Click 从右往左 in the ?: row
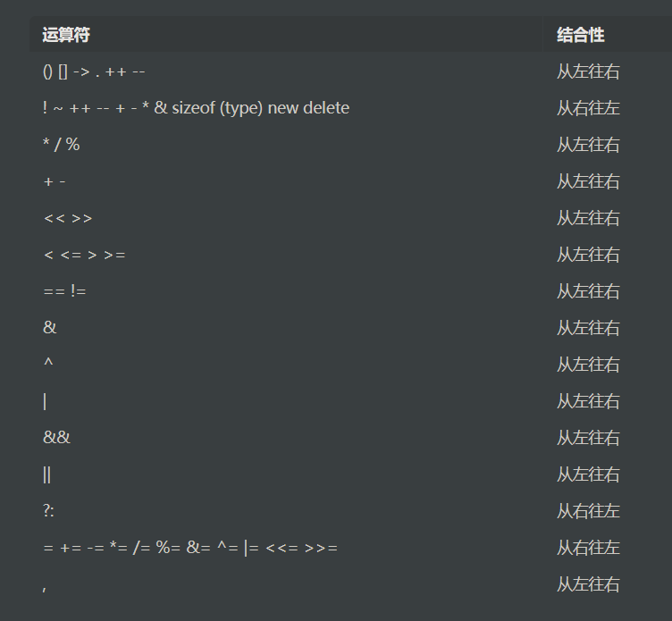Image resolution: width=672 pixels, height=621 pixels. pyautogui.click(x=588, y=511)
